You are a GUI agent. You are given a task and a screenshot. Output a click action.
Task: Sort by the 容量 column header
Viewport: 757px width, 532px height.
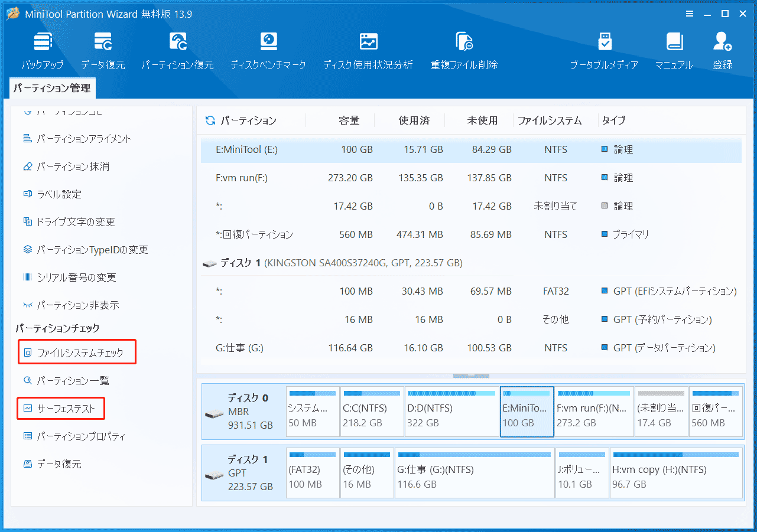coord(349,120)
